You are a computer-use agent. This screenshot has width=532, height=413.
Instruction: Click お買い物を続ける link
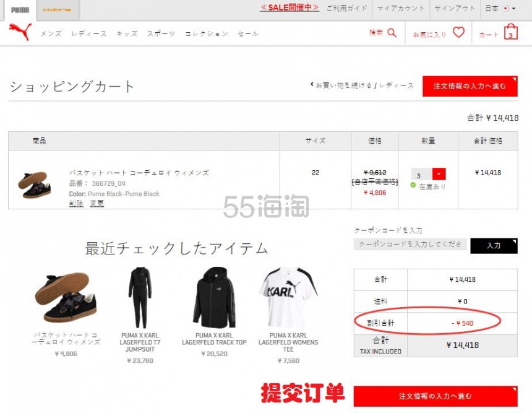click(344, 85)
